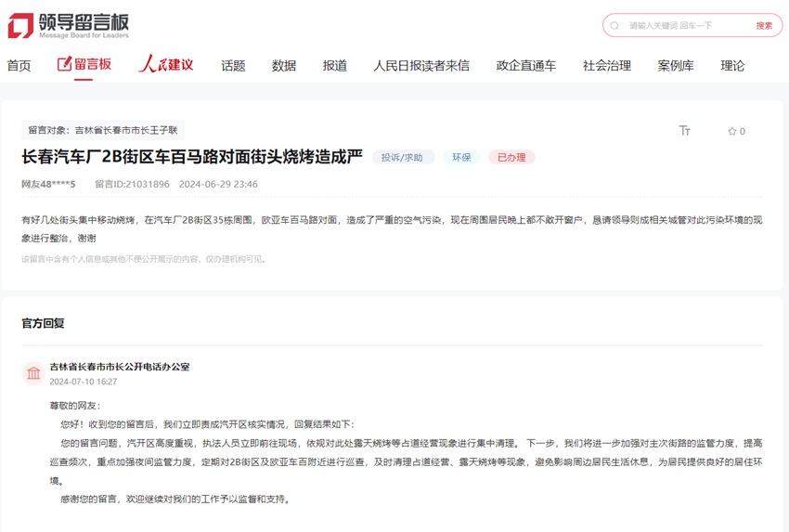Screen dimensions: 789x532
Task: Open the 社会治理 menu item
Action: tap(607, 65)
